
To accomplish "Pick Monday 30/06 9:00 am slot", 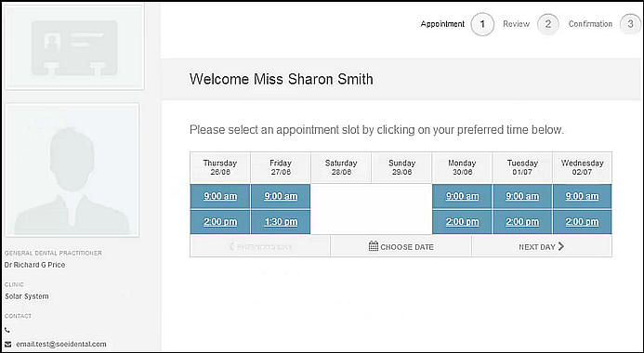I will coord(462,196).
